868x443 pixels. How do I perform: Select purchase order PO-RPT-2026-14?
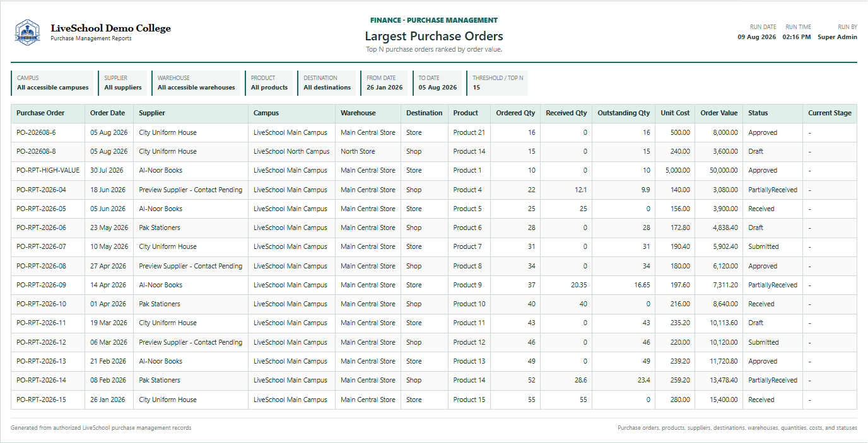(x=41, y=380)
